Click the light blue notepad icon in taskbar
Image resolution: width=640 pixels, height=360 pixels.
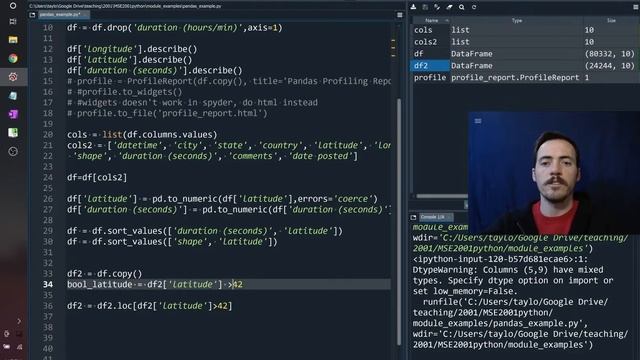click(13, 96)
